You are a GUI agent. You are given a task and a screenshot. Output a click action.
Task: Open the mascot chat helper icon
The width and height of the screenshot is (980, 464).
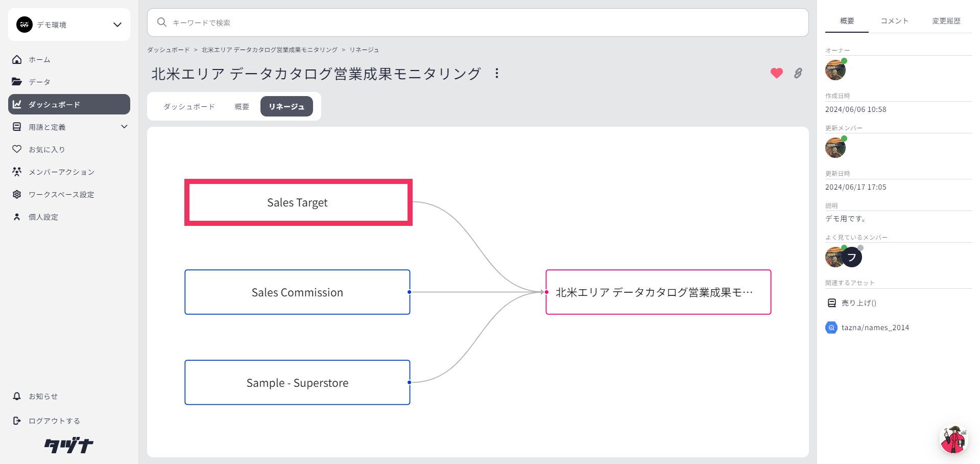pyautogui.click(x=953, y=439)
